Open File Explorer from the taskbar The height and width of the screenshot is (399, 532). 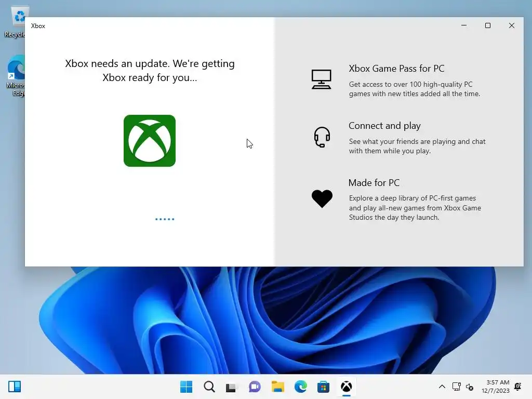pos(277,387)
